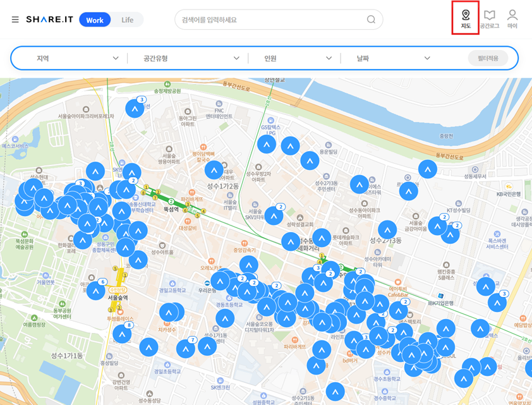Image resolution: width=532 pixels, height=405 pixels.
Task: Click the 경일고등학교 map label
Action: (x=172, y=291)
